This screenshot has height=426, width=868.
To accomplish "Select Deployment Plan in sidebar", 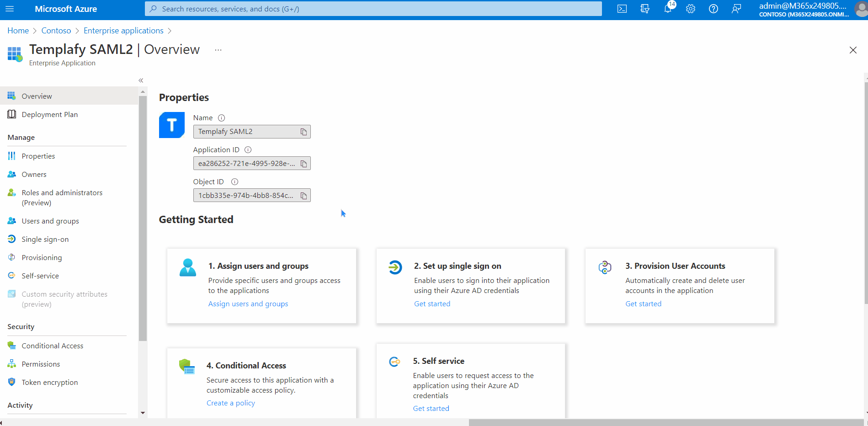I will pyautogui.click(x=50, y=114).
